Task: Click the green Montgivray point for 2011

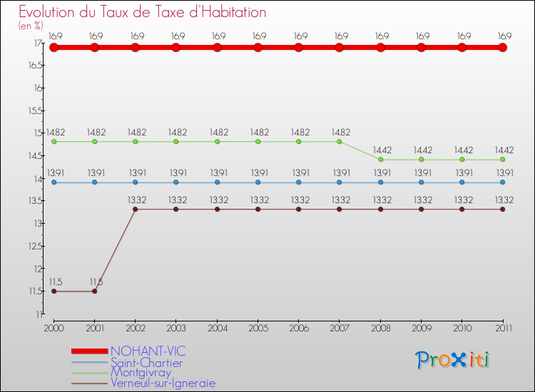Action: pyautogui.click(x=503, y=160)
